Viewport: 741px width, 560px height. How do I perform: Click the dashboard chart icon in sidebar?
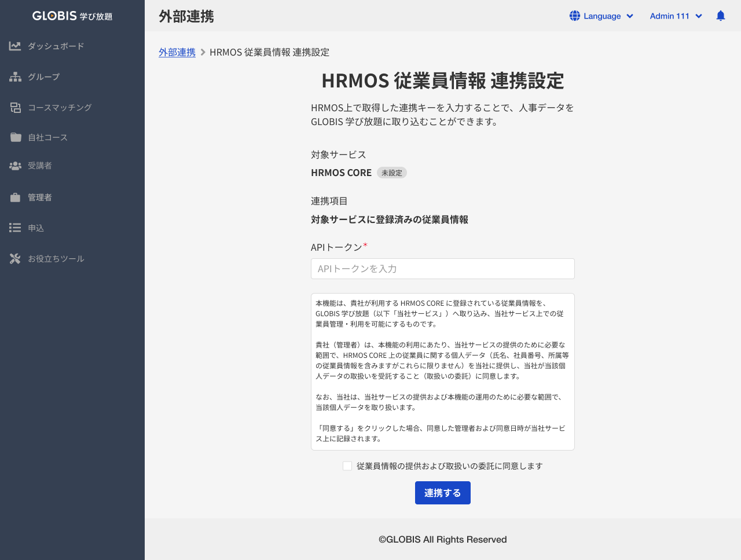(x=15, y=46)
